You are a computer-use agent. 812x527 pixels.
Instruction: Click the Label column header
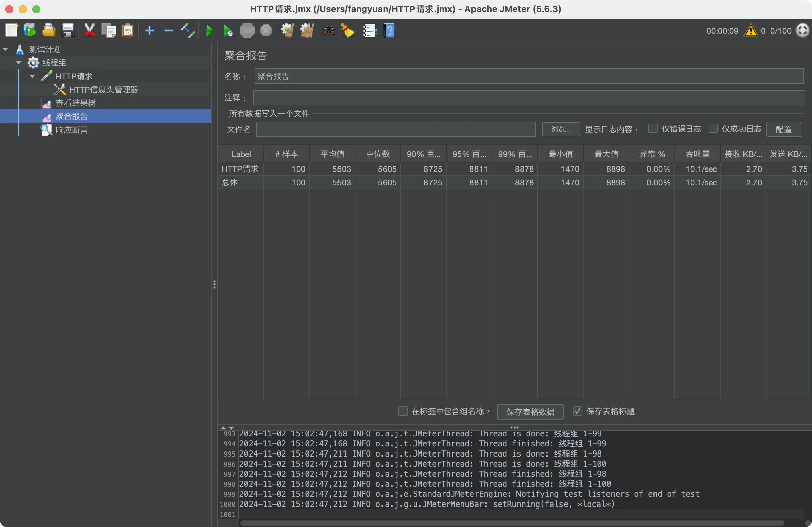click(x=241, y=154)
